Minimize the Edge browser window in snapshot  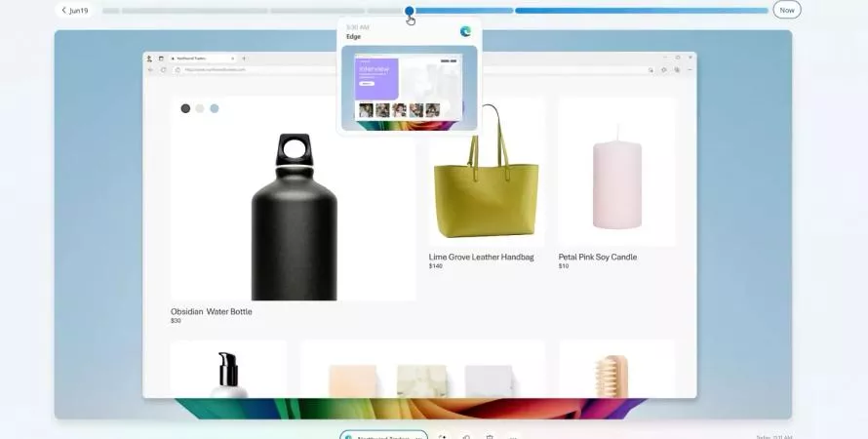664,58
